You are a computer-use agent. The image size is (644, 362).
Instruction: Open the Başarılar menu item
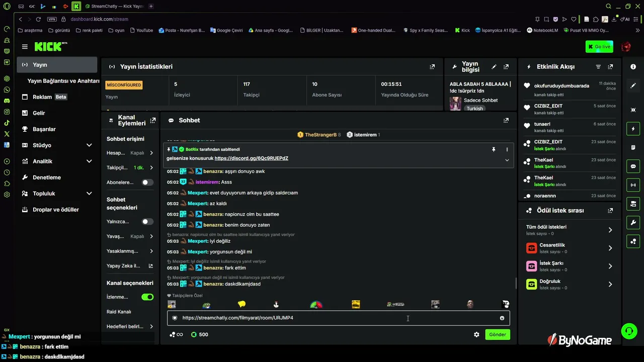(57, 129)
